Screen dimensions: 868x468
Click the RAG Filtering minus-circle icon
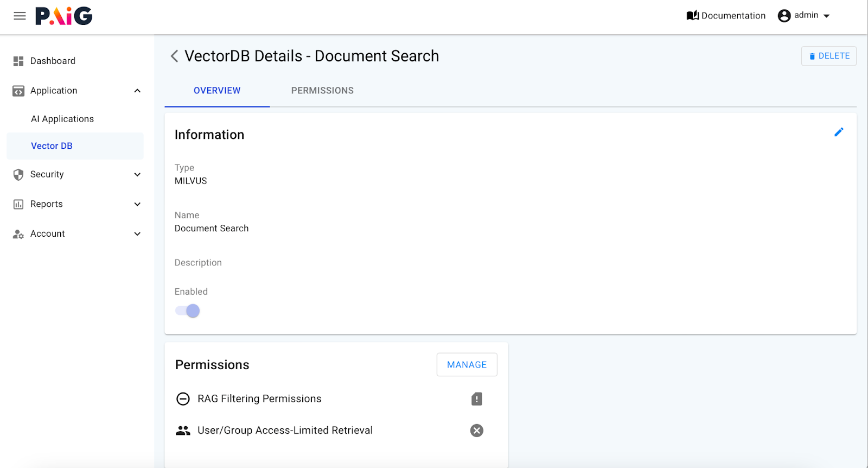(x=183, y=399)
